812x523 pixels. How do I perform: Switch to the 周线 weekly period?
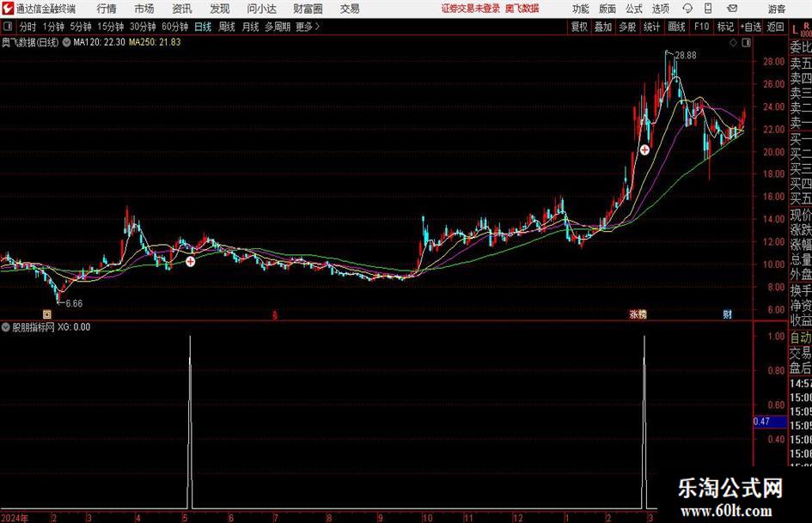click(x=226, y=27)
